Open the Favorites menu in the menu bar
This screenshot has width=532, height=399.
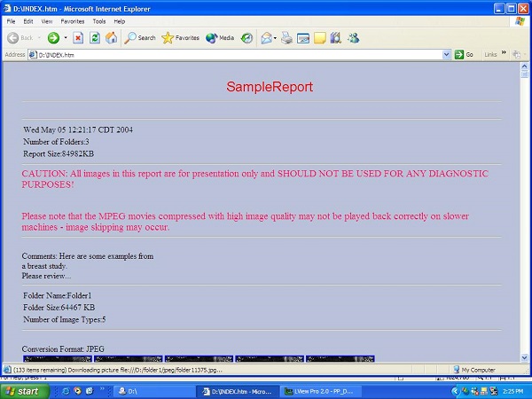(x=72, y=20)
